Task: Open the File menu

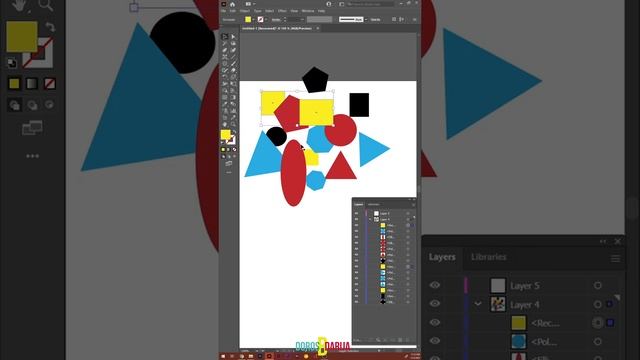Action: coord(223,11)
